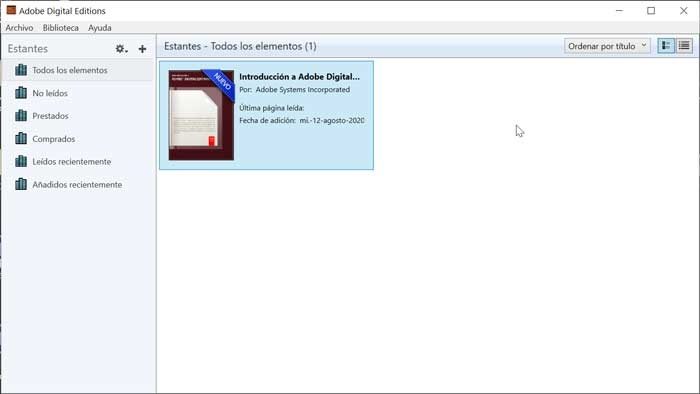Image resolution: width=700 pixels, height=394 pixels.
Task: Click the Todos los elementos bookshelf icon
Action: pos(21,70)
